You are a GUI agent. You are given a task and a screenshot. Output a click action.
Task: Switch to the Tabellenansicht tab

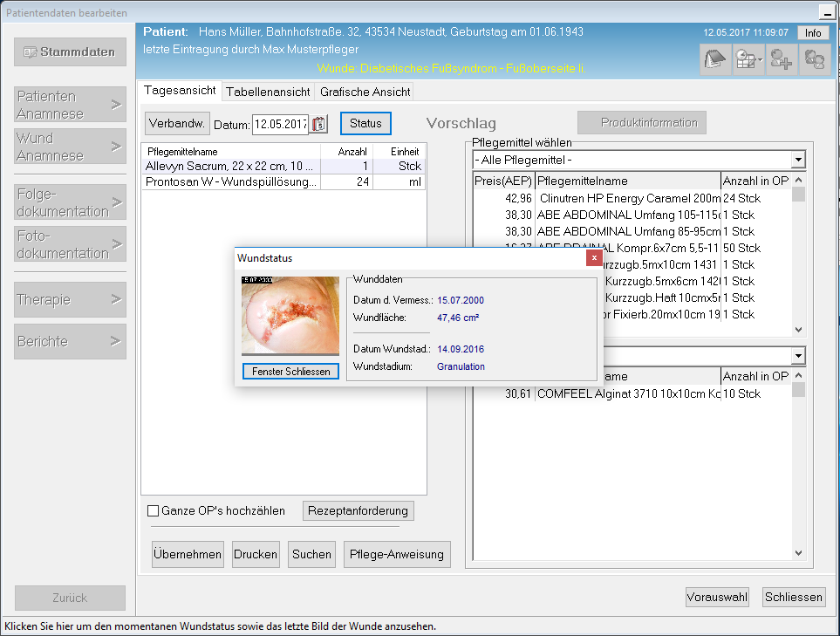tap(268, 92)
